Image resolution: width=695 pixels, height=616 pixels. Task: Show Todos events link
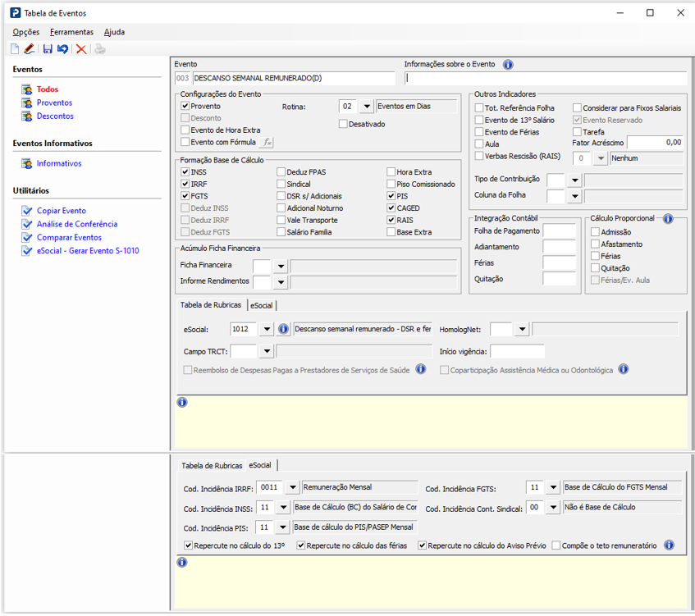48,89
